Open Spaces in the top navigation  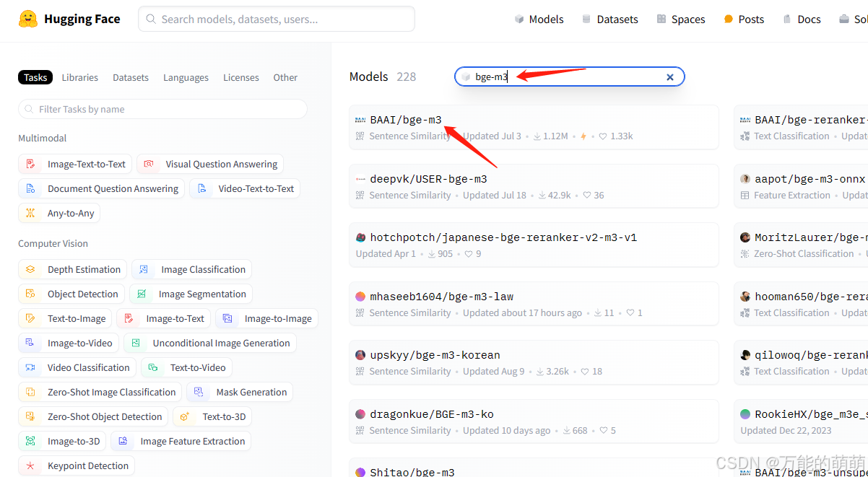click(x=680, y=19)
